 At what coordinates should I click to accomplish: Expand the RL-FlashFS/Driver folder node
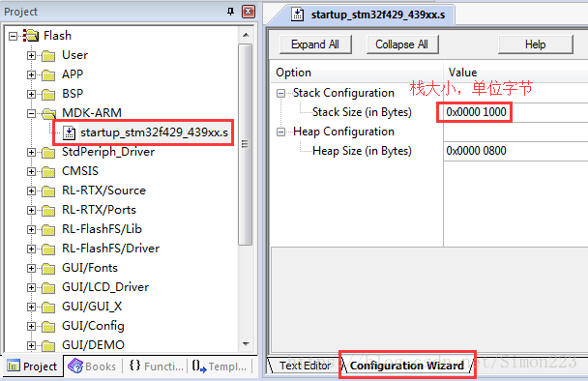coord(32,249)
